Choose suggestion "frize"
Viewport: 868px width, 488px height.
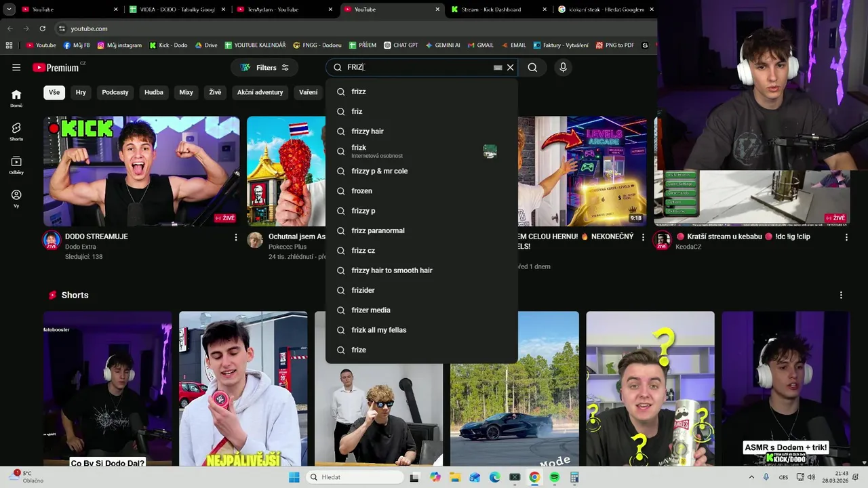point(421,350)
